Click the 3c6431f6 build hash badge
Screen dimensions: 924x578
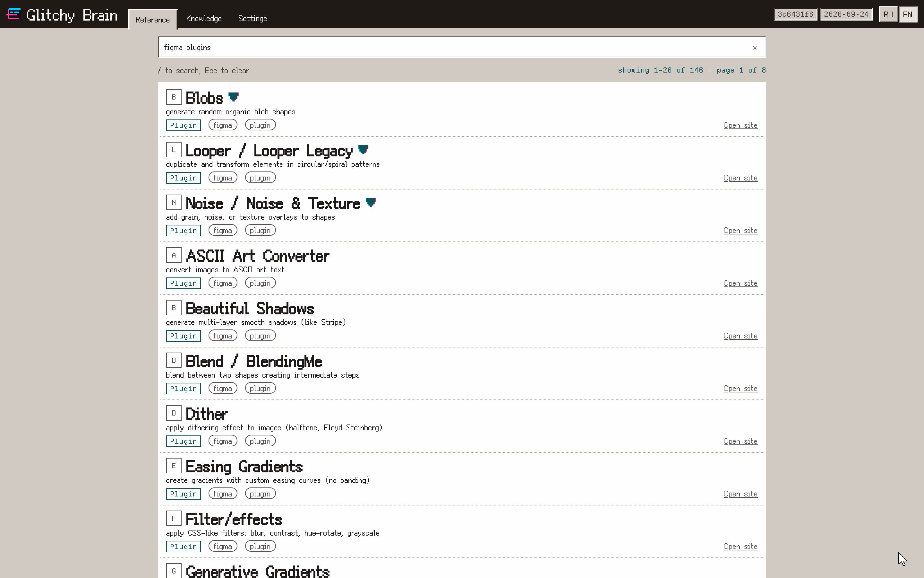coord(795,14)
